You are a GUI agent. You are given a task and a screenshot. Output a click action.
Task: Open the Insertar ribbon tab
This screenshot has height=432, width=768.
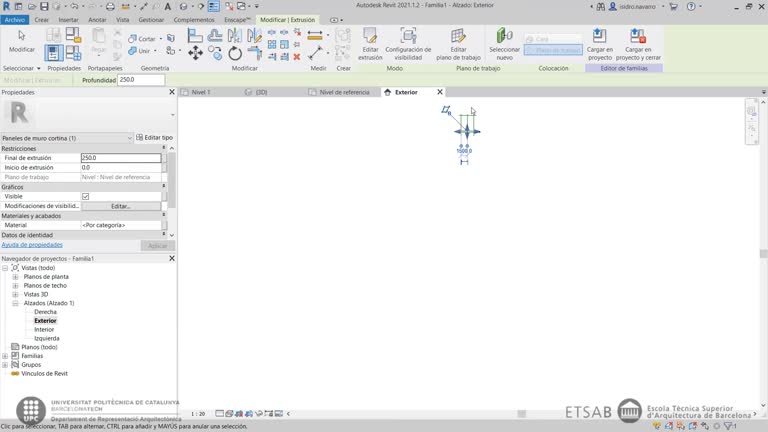tap(68, 19)
